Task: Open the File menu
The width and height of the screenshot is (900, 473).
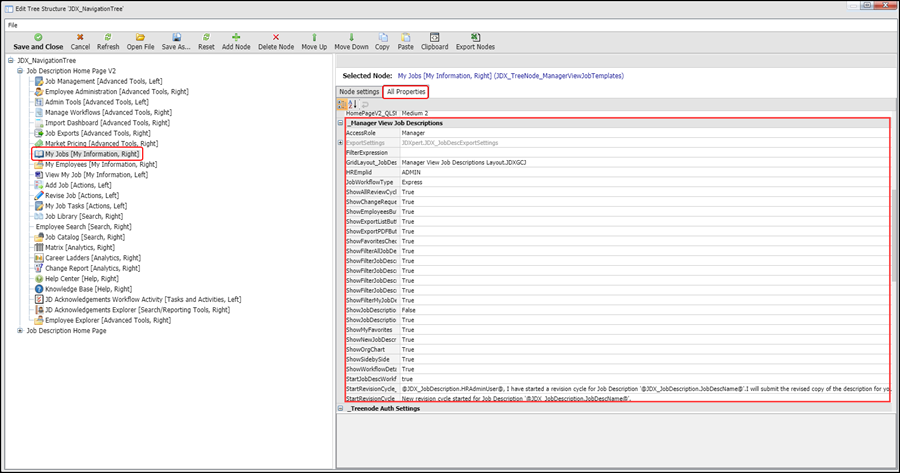Action: pyautogui.click(x=12, y=24)
